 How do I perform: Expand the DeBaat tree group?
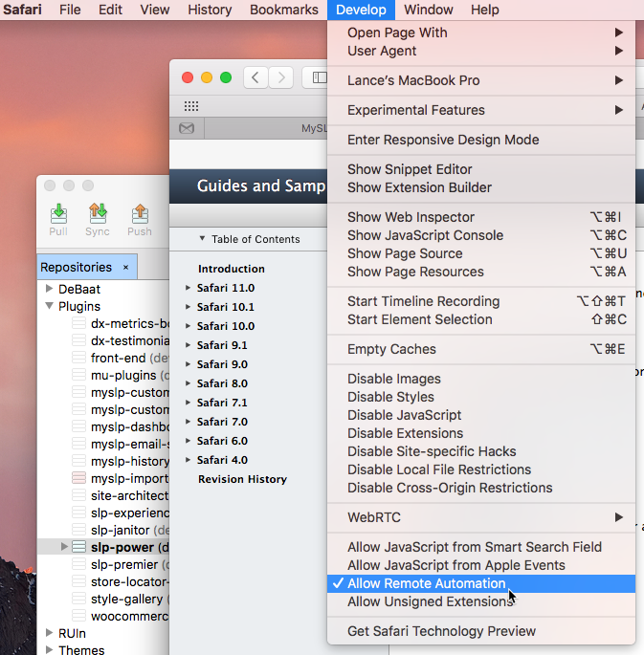50,288
